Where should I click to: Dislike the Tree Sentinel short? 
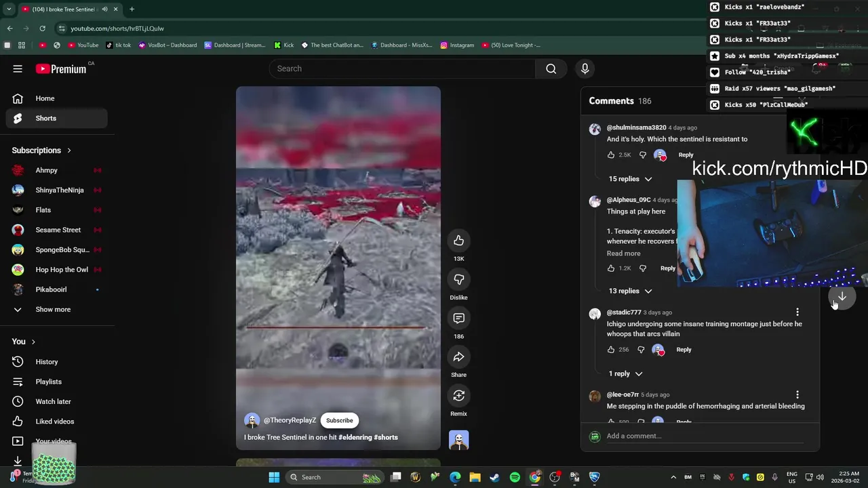click(x=458, y=279)
